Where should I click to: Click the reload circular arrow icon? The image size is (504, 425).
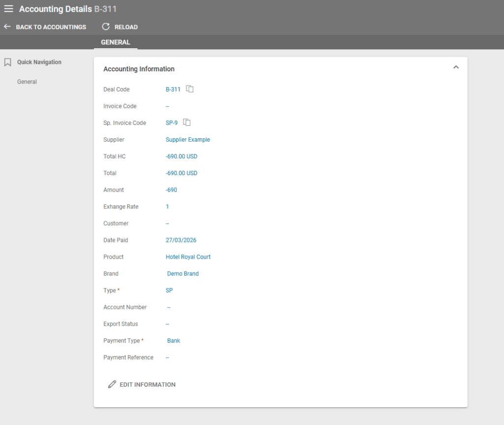pos(105,27)
